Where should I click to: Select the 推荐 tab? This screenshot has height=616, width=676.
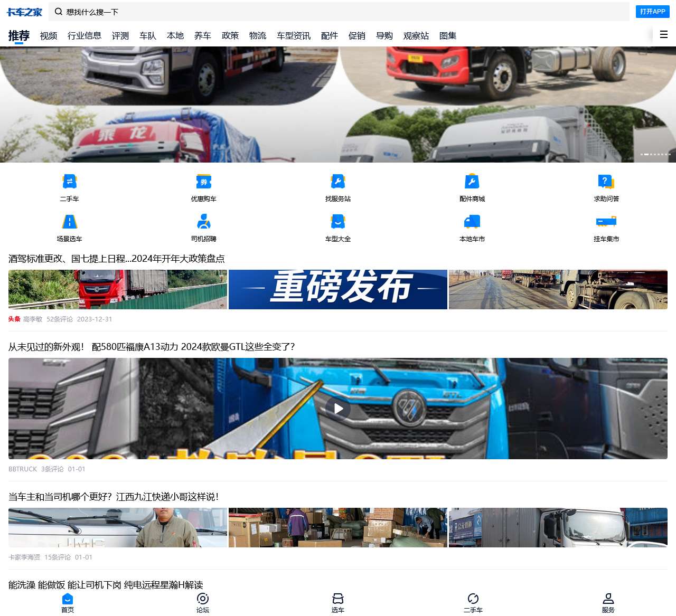point(19,36)
